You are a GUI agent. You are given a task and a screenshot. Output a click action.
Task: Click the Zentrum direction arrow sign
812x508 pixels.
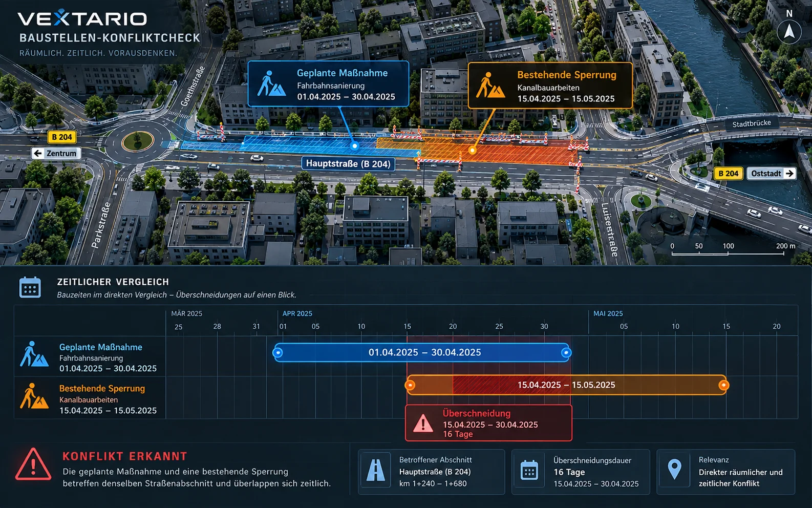56,153
